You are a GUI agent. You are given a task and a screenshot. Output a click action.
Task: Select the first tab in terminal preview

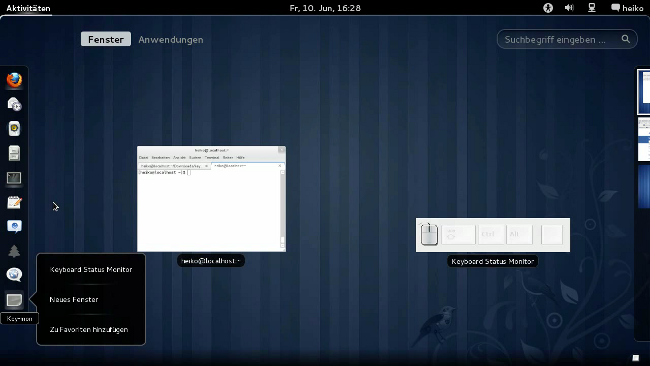tap(174, 166)
